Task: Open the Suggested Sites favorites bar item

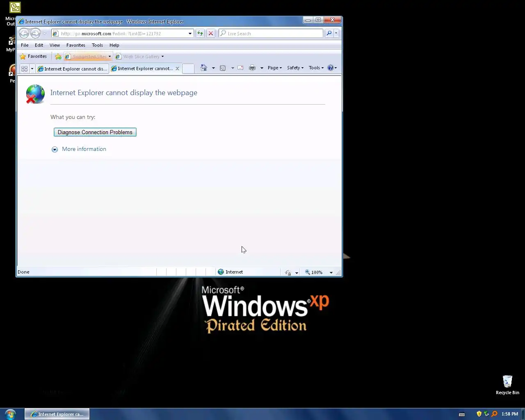Action: pyautogui.click(x=88, y=57)
